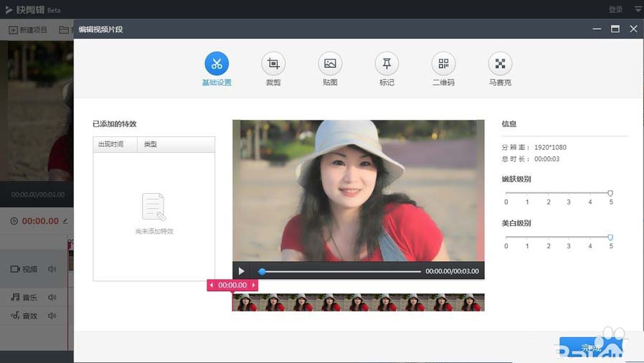Image resolution: width=644 pixels, height=363 pixels.
Task: Open the dropdown arrow next to 登录
Action: (638, 9)
